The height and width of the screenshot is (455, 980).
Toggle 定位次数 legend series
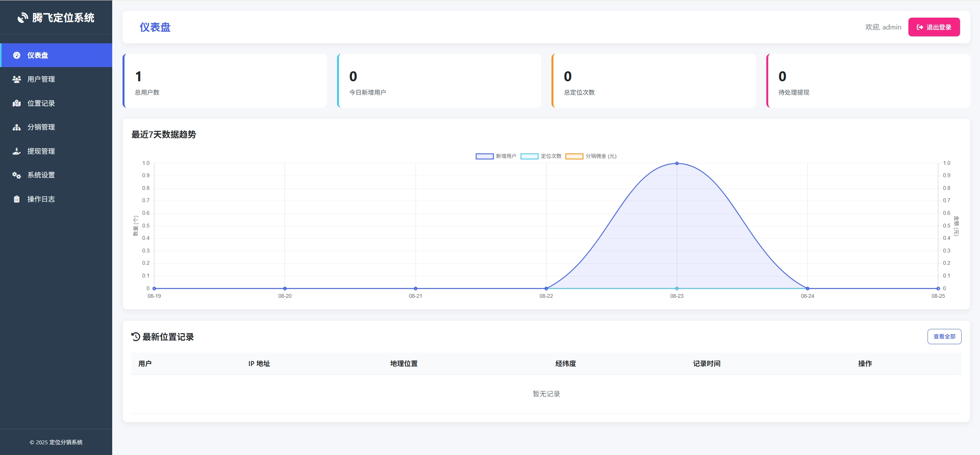click(540, 156)
